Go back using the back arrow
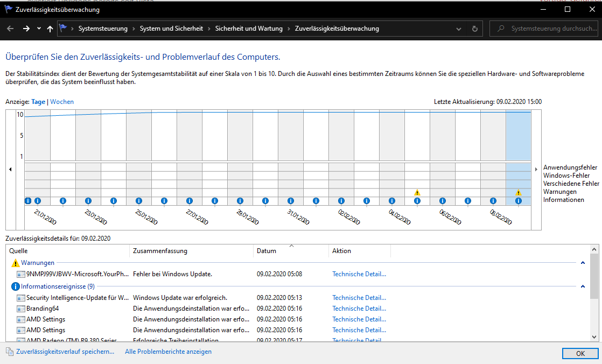The width and height of the screenshot is (602, 364). coord(10,29)
